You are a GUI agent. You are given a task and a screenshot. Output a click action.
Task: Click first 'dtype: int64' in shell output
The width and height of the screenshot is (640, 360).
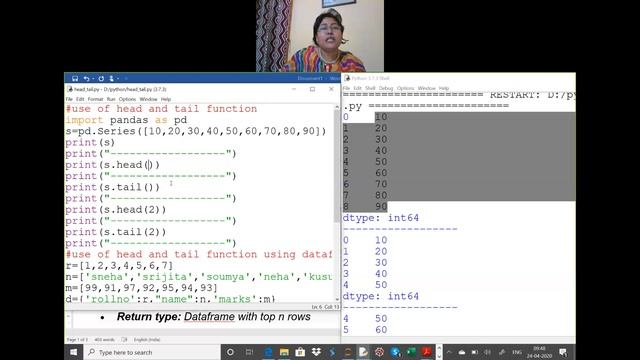point(380,218)
